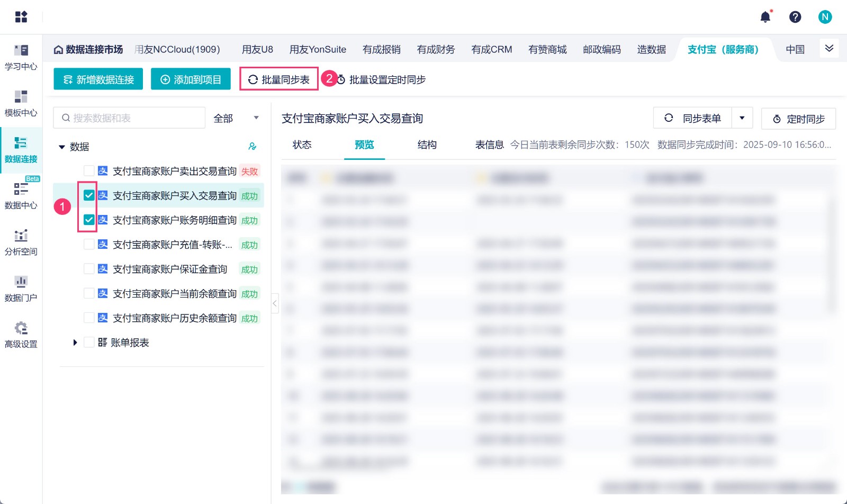
Task: Open the 状态 tab
Action: (x=302, y=145)
